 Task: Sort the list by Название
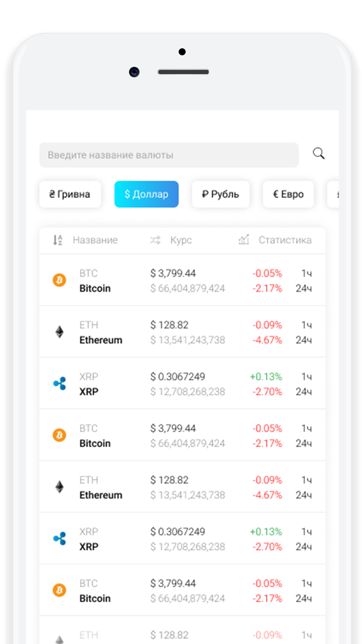[95, 240]
